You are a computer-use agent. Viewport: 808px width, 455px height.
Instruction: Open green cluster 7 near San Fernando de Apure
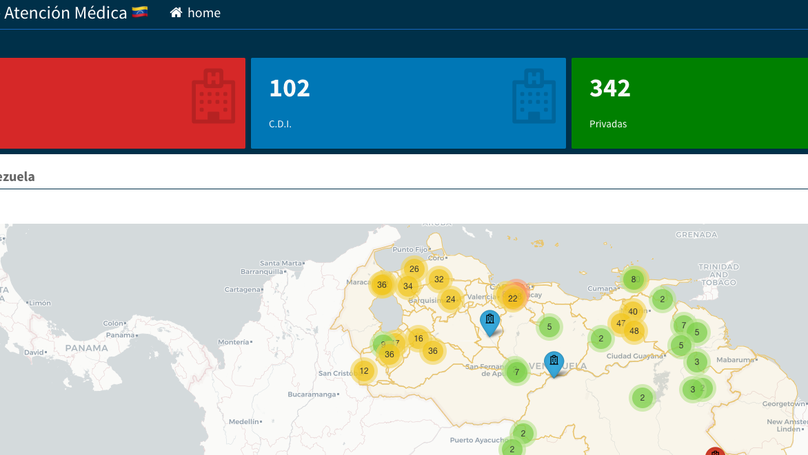pyautogui.click(x=516, y=372)
